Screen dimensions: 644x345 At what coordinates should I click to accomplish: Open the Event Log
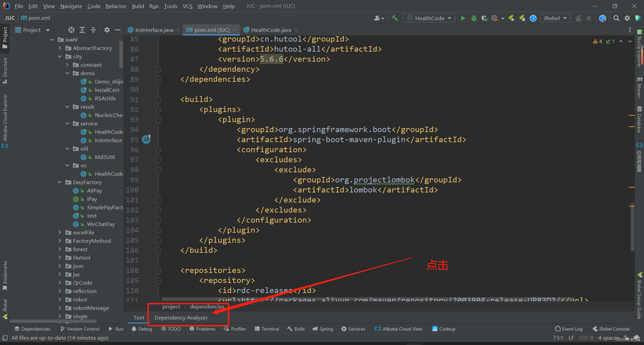click(569, 329)
